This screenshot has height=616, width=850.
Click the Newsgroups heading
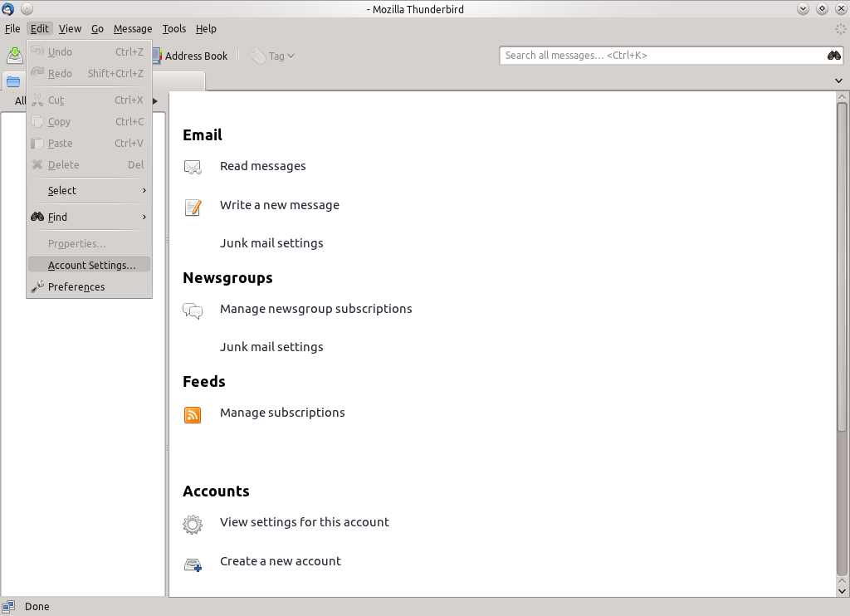pyautogui.click(x=227, y=278)
